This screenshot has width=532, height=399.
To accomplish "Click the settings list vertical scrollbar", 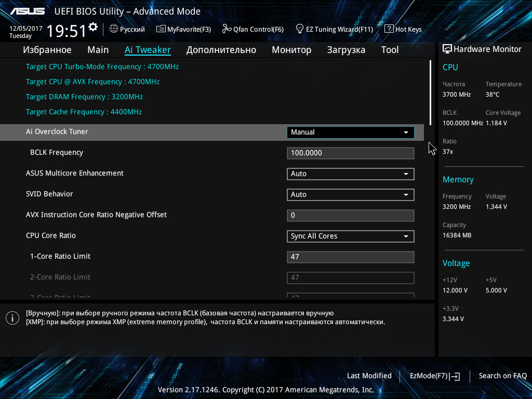I will coord(431,92).
